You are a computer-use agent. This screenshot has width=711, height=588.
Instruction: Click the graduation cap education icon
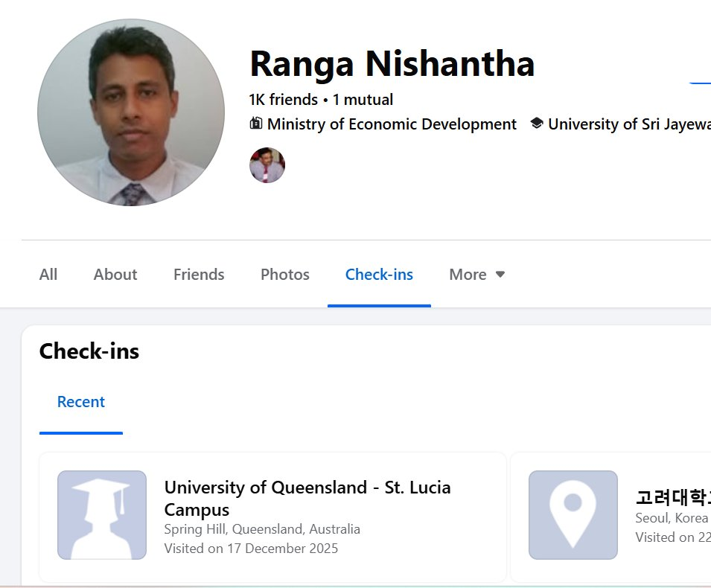tap(537, 123)
